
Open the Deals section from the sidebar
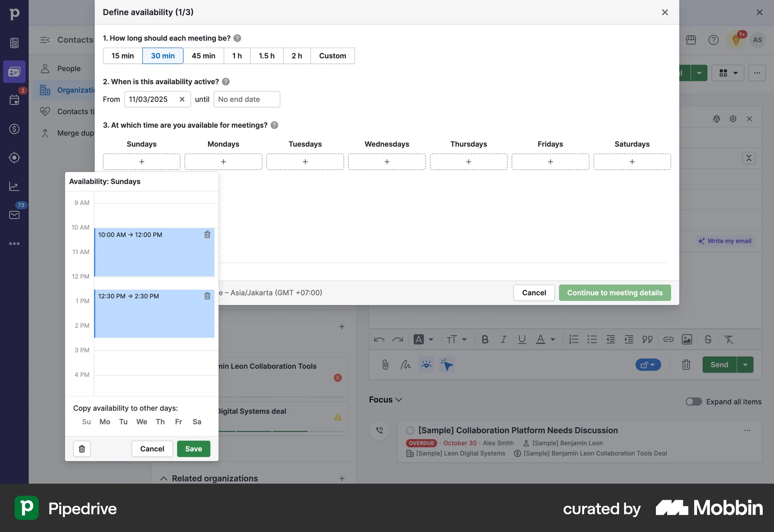[x=15, y=129]
